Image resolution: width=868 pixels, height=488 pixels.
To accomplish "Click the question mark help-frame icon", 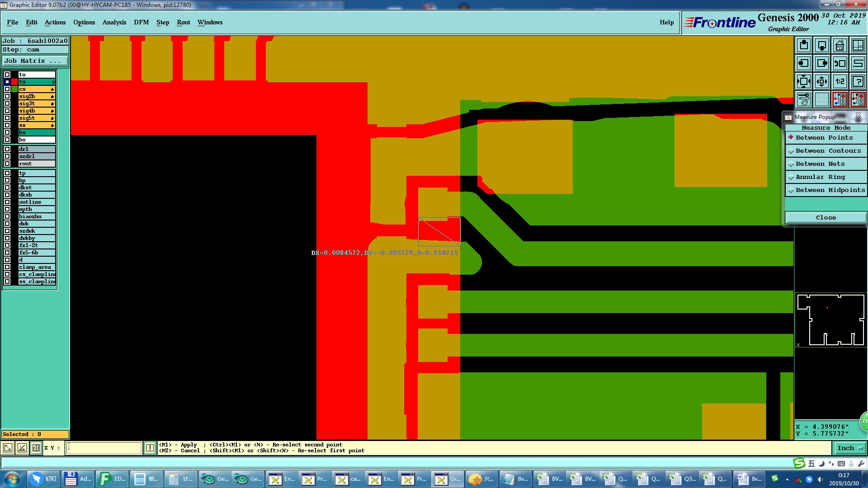I will pyautogui.click(x=858, y=81).
